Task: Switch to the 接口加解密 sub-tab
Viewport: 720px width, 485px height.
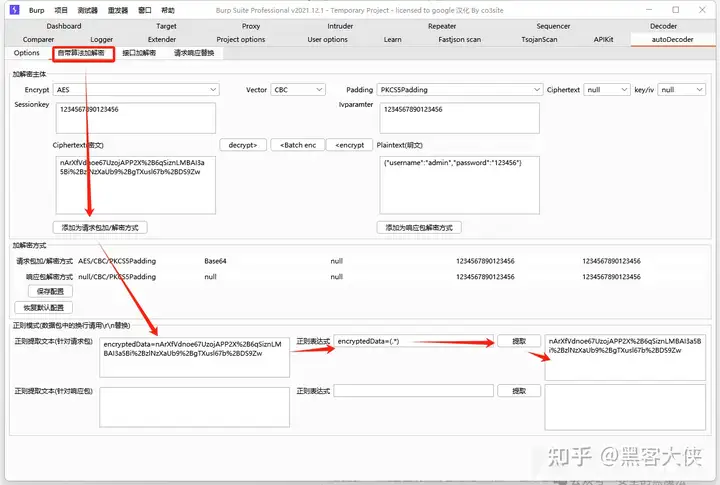Action: [x=139, y=53]
